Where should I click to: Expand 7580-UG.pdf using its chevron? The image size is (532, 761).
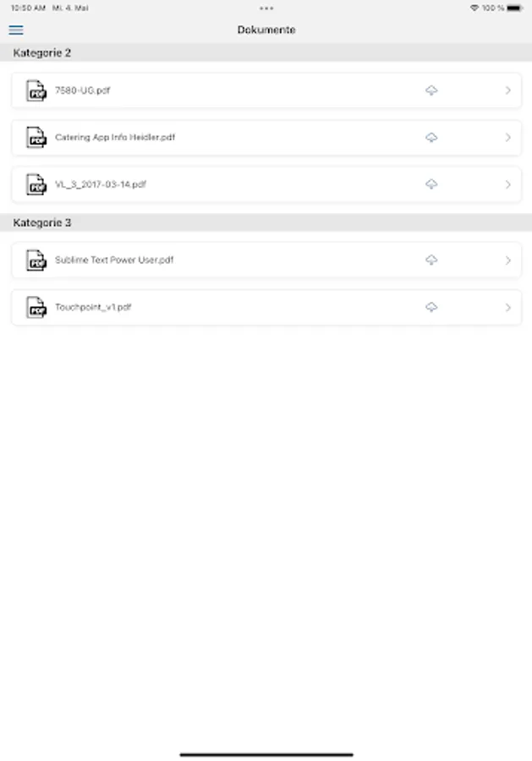[x=507, y=90]
